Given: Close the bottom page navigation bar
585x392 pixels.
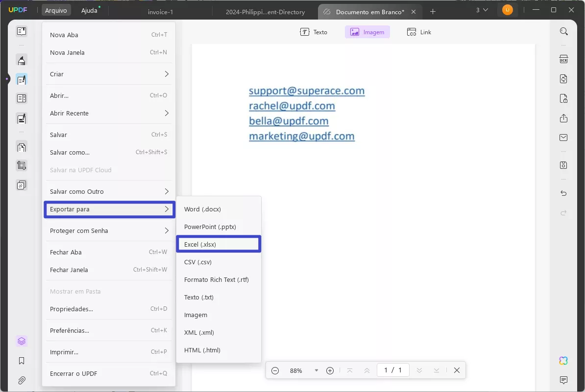Looking at the screenshot, I should 457,370.
